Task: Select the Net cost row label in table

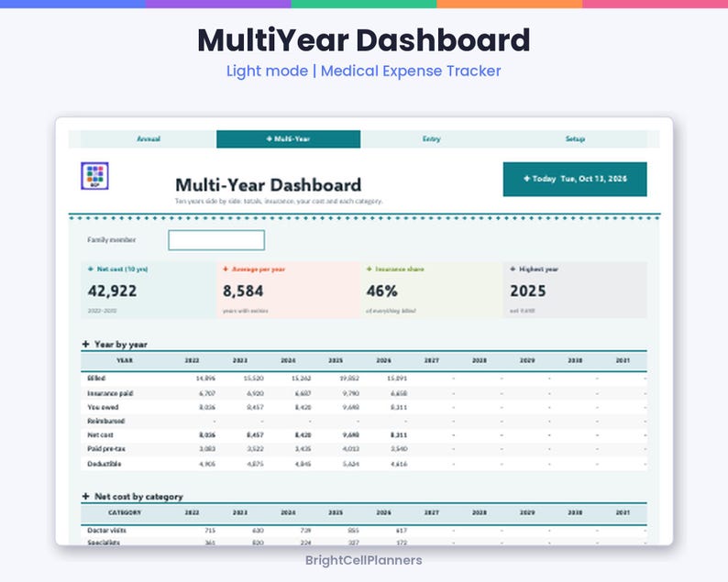Action: coord(100,434)
